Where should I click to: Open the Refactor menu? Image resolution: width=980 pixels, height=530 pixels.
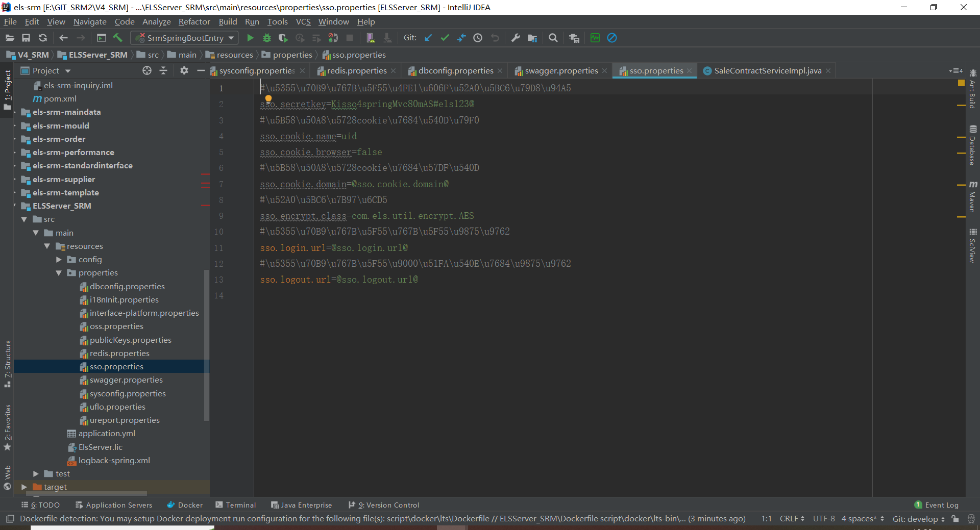tap(194, 21)
